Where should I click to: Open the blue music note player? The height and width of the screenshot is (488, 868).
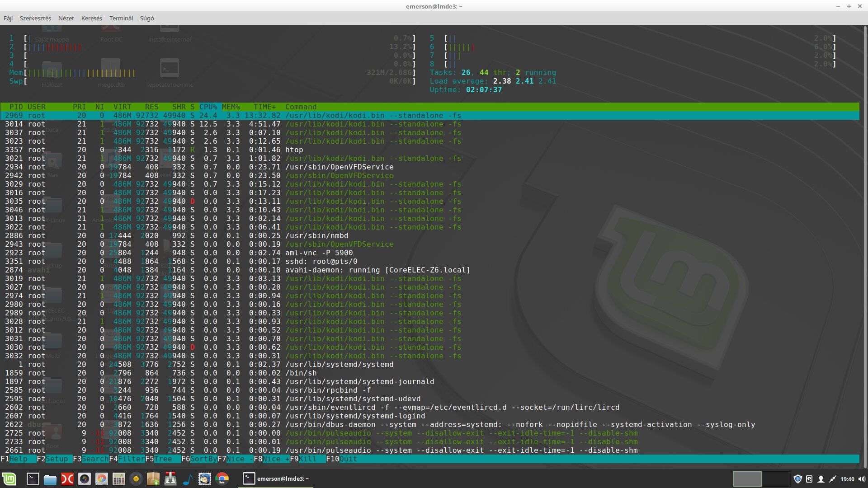point(187,479)
